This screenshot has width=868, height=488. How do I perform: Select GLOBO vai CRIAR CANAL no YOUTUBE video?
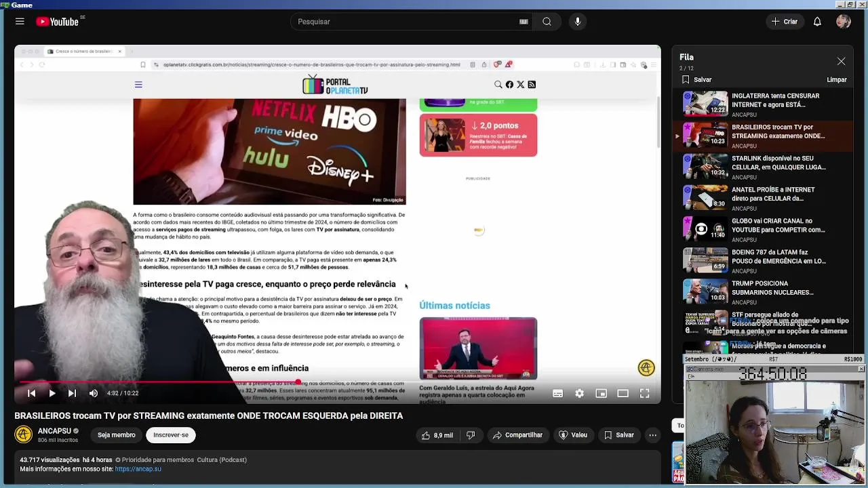tap(764, 230)
